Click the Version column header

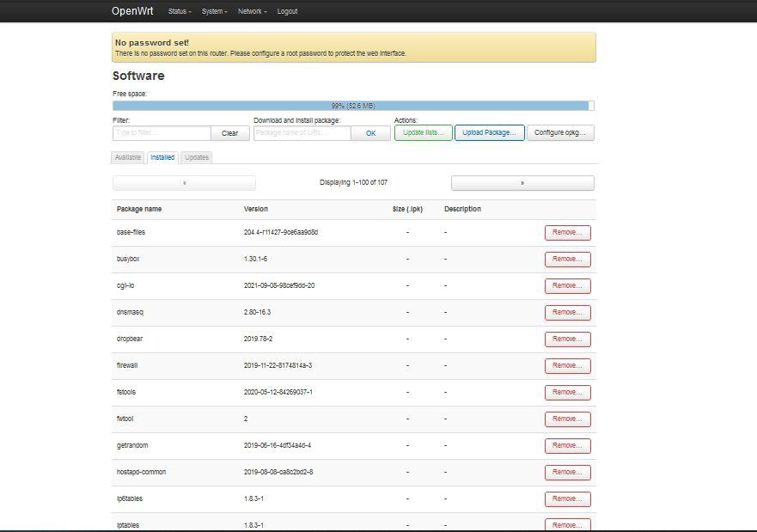[256, 209]
